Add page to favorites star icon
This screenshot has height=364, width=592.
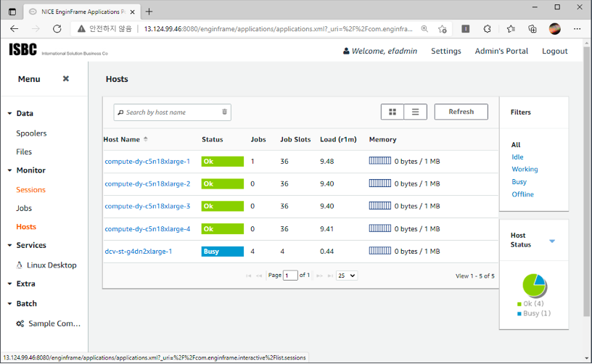coord(442,29)
